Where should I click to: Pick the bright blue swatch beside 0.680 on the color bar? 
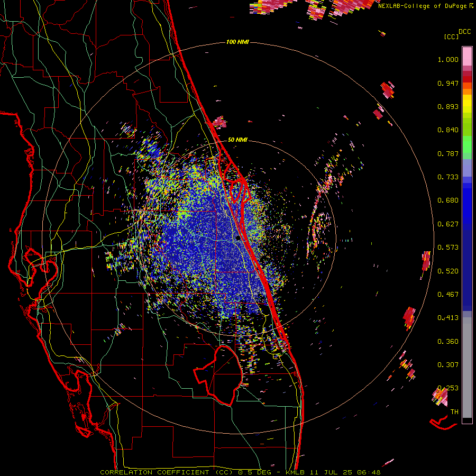click(x=467, y=202)
